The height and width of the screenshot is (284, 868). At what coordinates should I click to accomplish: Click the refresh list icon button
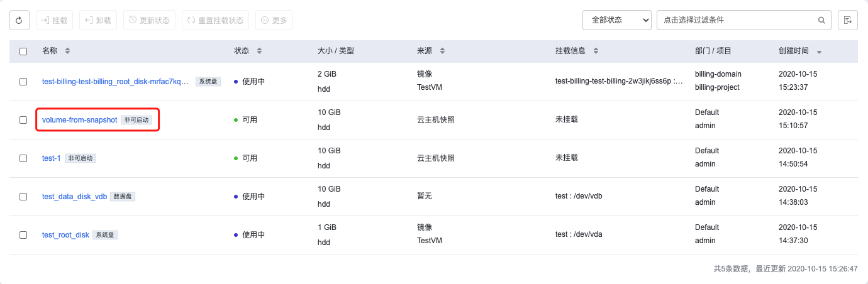[x=19, y=20]
